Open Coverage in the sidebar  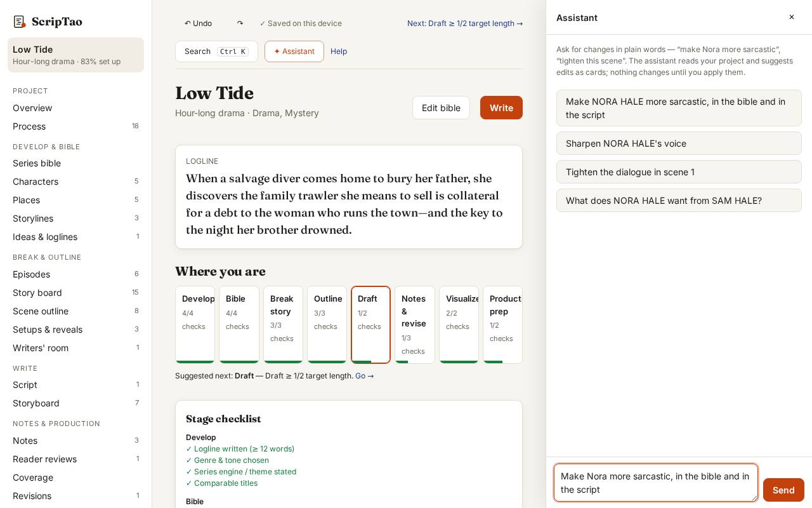75,478
